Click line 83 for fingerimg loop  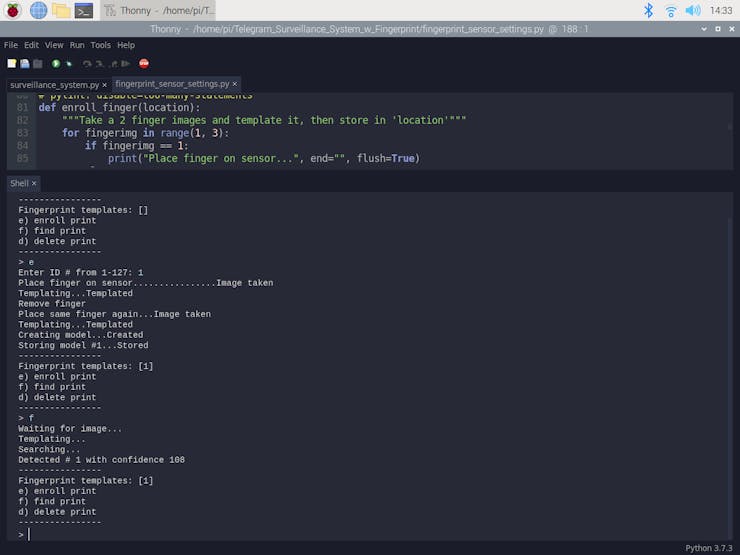(x=145, y=133)
